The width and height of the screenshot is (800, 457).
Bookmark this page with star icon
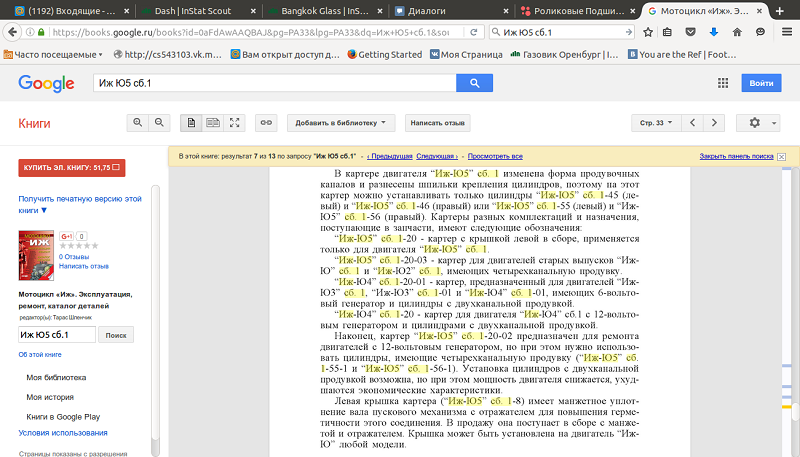click(x=648, y=32)
